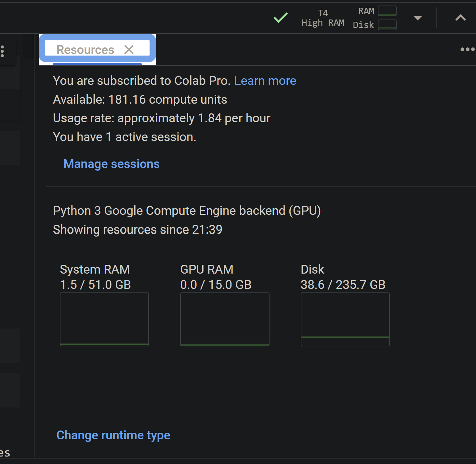Click the System RAM usage graph

pyautogui.click(x=104, y=319)
